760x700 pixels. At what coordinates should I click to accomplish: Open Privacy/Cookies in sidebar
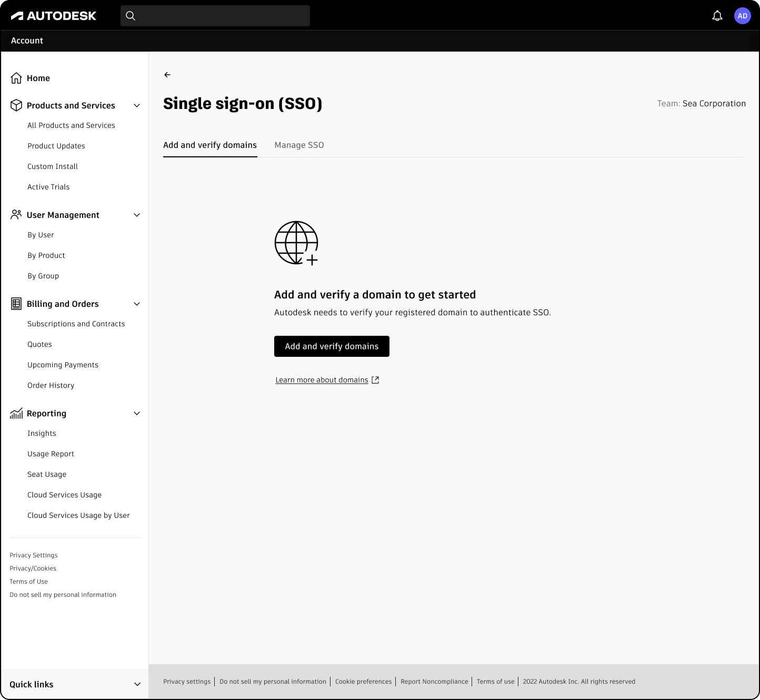[33, 568]
